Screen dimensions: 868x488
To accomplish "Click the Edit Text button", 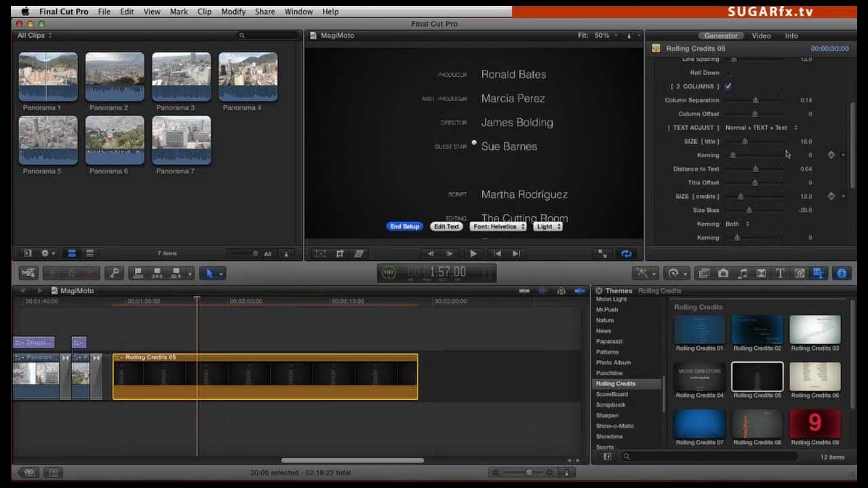I will click(x=447, y=226).
